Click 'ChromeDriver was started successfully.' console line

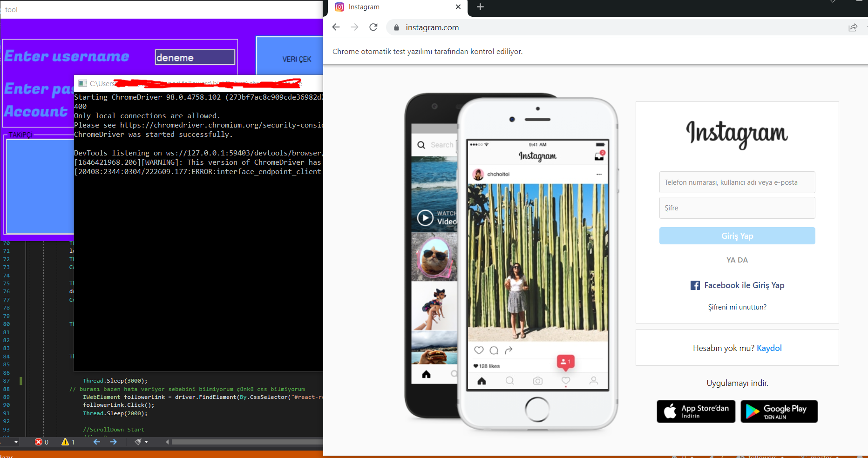tap(153, 135)
